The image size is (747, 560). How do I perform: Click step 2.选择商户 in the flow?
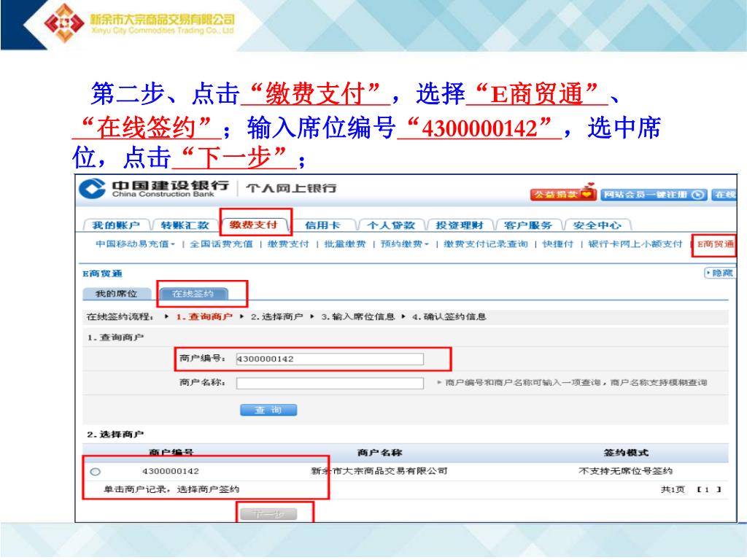click(276, 316)
